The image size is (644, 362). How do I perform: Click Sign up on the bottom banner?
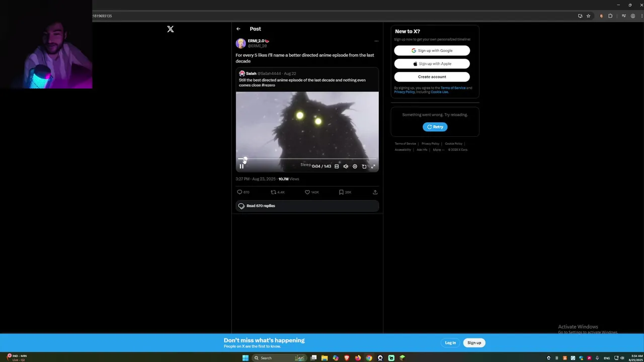click(x=474, y=343)
